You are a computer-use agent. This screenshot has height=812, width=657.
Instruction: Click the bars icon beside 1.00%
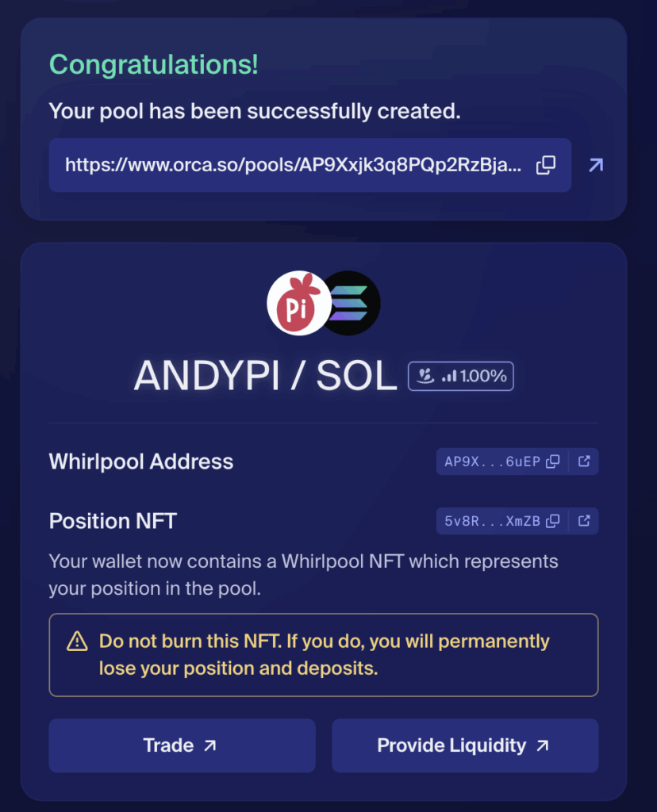(x=449, y=376)
